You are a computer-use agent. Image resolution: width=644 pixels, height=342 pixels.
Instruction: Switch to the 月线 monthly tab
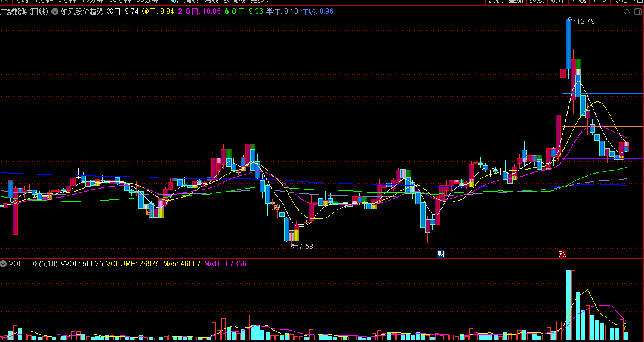[x=211, y=2]
